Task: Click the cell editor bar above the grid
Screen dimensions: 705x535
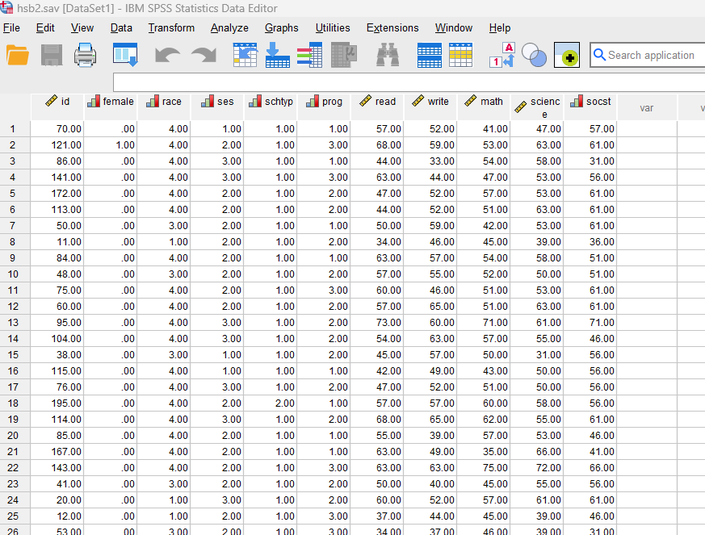Action: click(x=400, y=82)
